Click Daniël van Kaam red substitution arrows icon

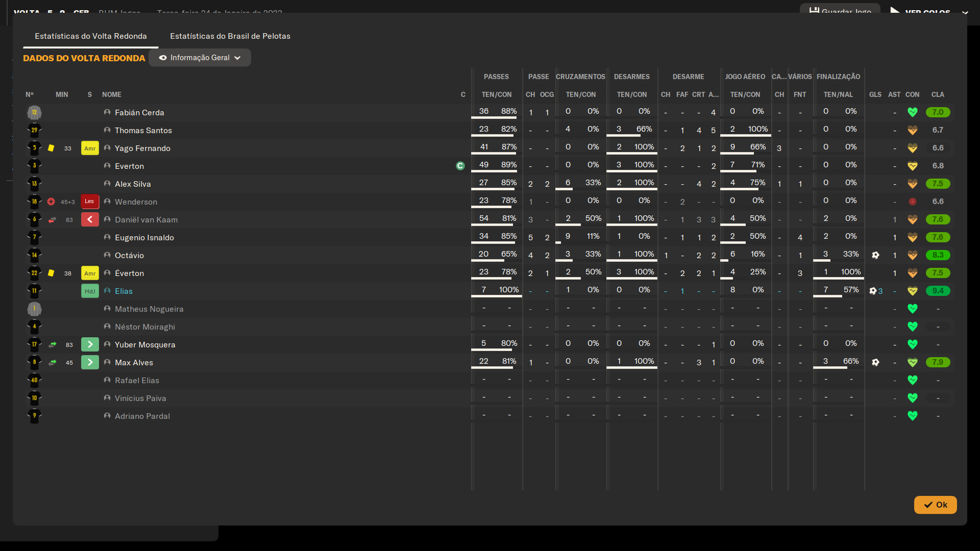click(53, 220)
